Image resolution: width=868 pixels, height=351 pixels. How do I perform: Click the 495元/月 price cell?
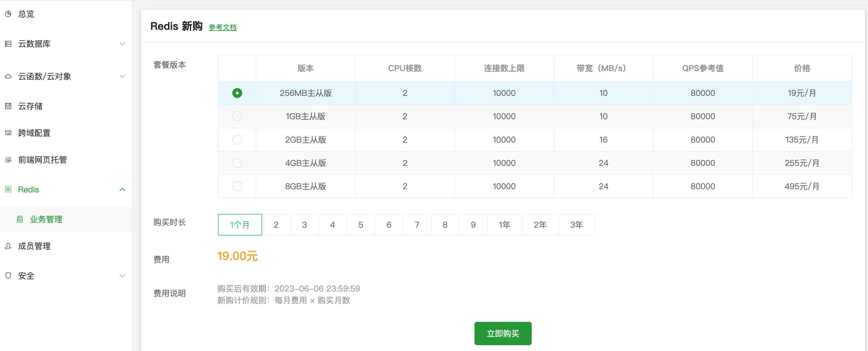pyautogui.click(x=802, y=186)
